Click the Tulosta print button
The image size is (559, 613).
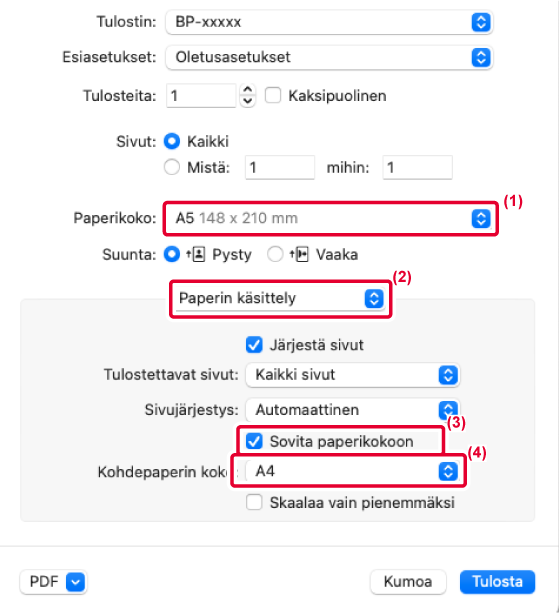click(497, 582)
